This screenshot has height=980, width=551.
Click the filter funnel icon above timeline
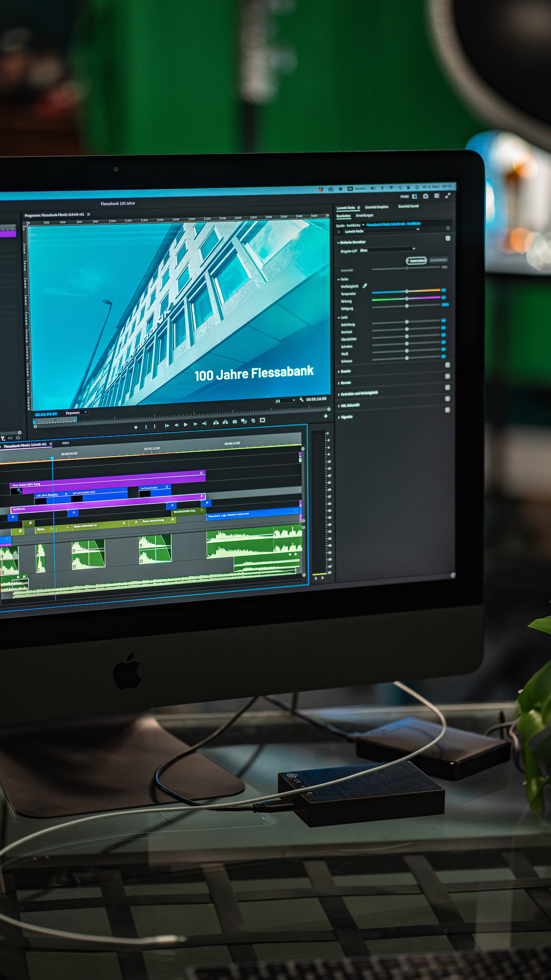[3, 438]
